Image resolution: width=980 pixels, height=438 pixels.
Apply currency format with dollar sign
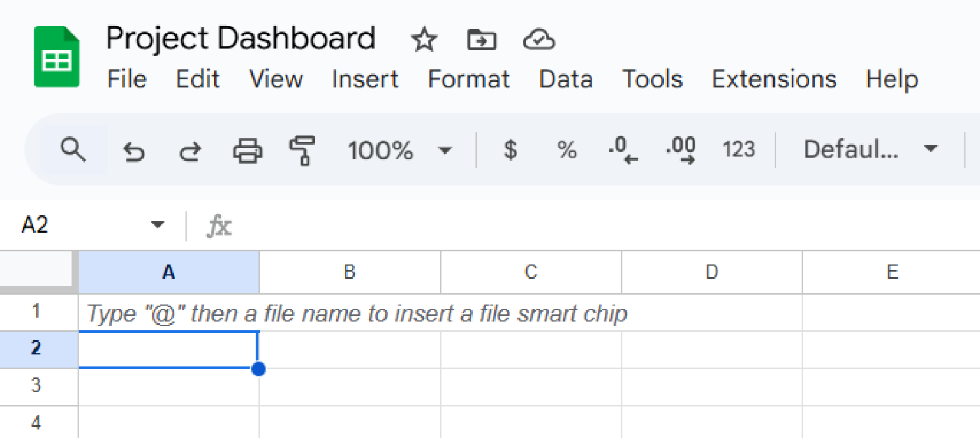click(510, 150)
